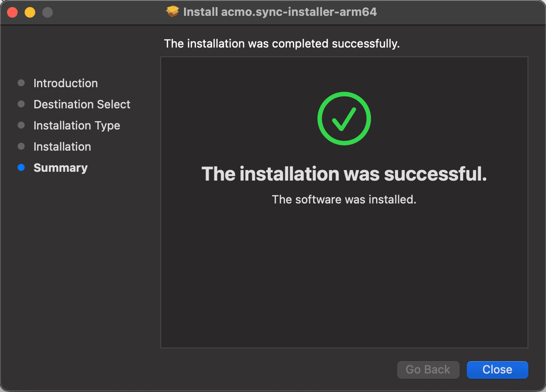The width and height of the screenshot is (546, 392).
Task: Click the software was installed message
Action: (x=344, y=199)
